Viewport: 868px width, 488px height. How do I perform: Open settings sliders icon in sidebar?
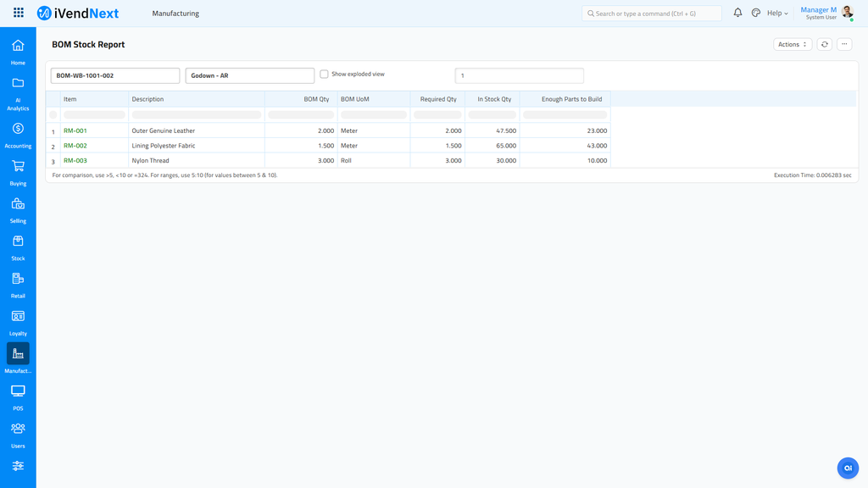pyautogui.click(x=18, y=466)
